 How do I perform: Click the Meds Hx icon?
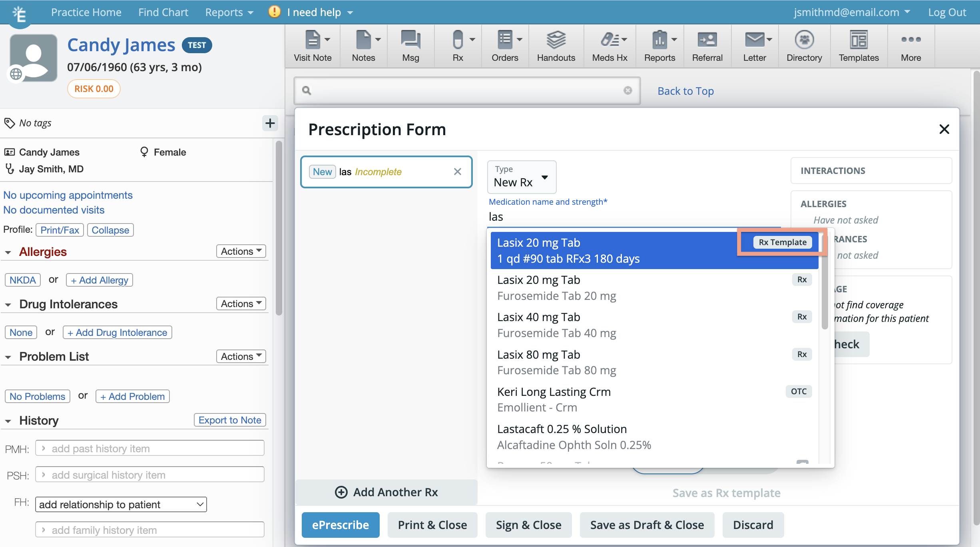607,44
